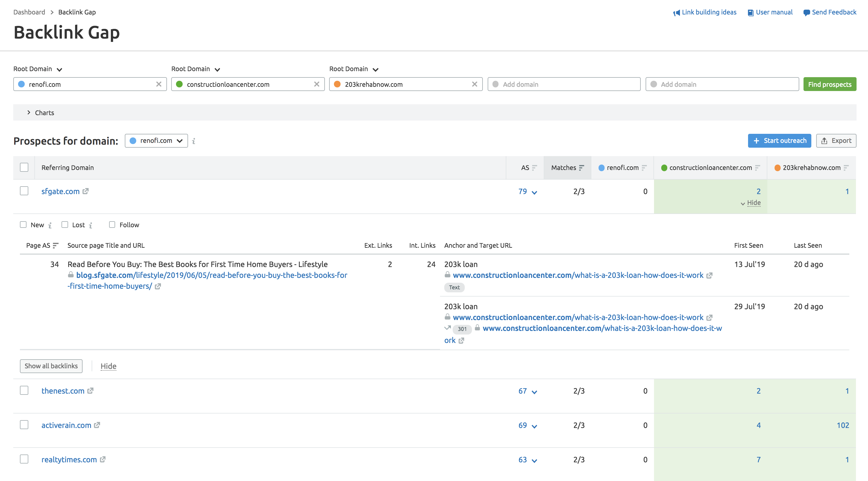
Task: Click Backlink Gap breadcrumb
Action: (x=77, y=12)
